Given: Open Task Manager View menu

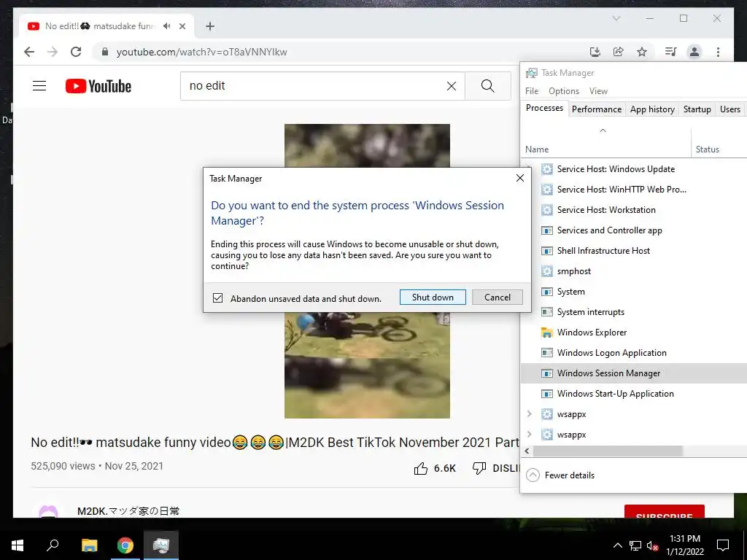Looking at the screenshot, I should (x=598, y=91).
